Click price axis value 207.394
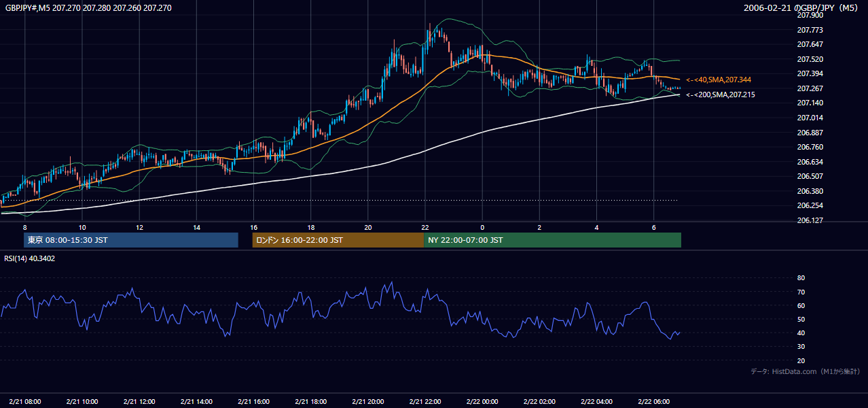The image size is (868, 408). point(810,73)
